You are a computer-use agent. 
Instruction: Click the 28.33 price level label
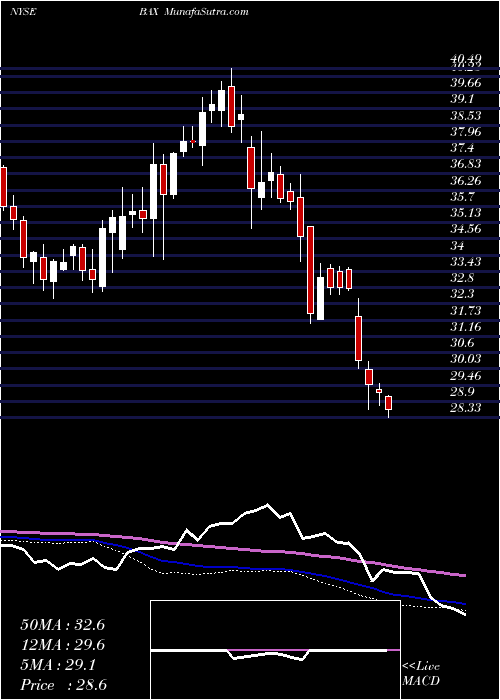pos(466,408)
